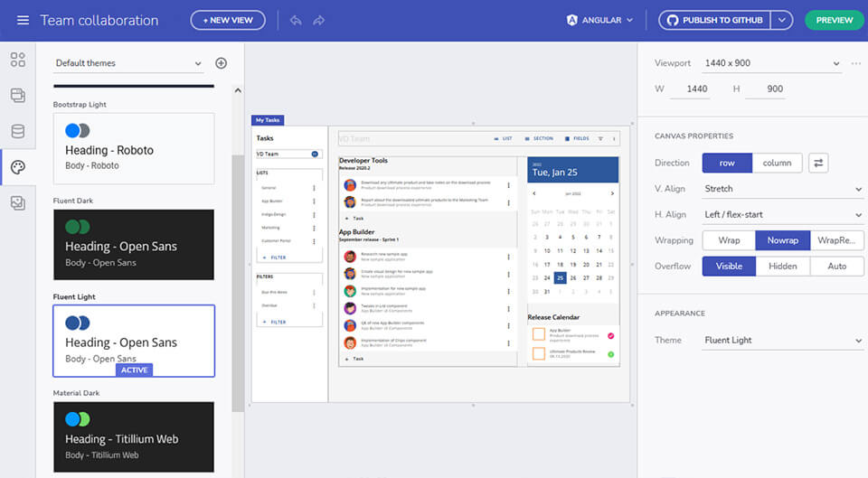Select Nowrap wrapping option

click(783, 240)
